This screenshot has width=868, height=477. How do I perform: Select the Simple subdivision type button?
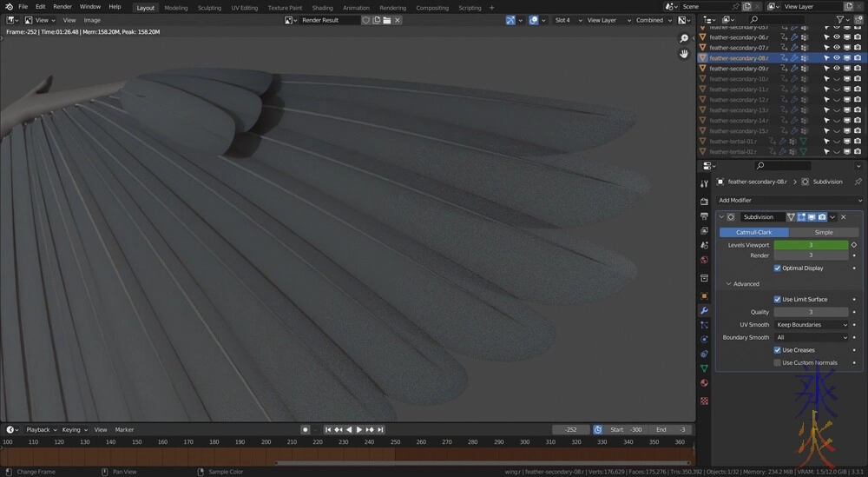pyautogui.click(x=823, y=232)
